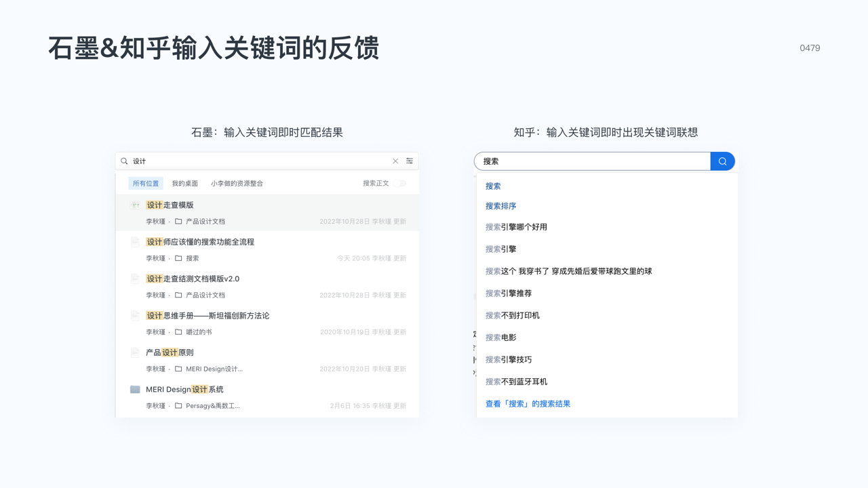Click the document icon beside 产品设计原则
The height and width of the screenshot is (488, 868).
point(135,352)
